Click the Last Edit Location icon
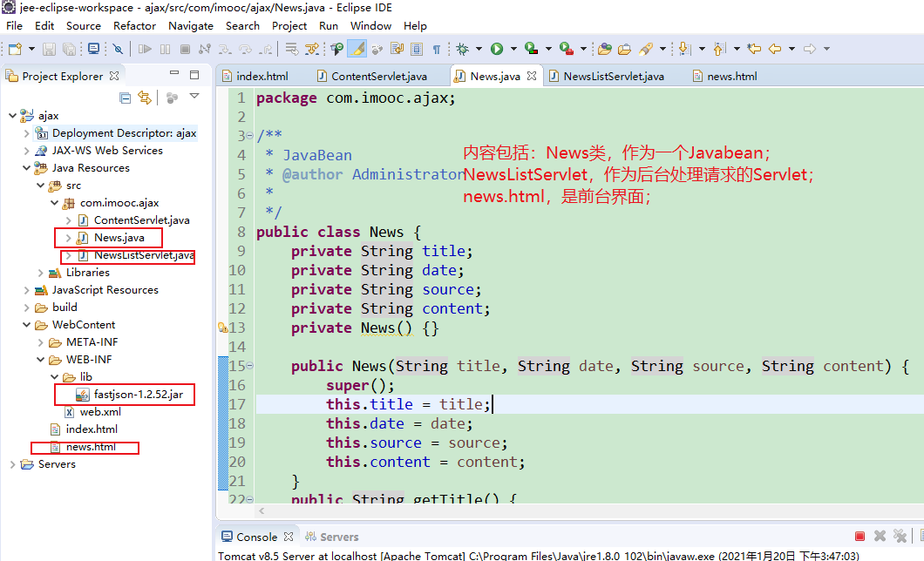Viewport: 924px width, 561px height. click(x=754, y=49)
